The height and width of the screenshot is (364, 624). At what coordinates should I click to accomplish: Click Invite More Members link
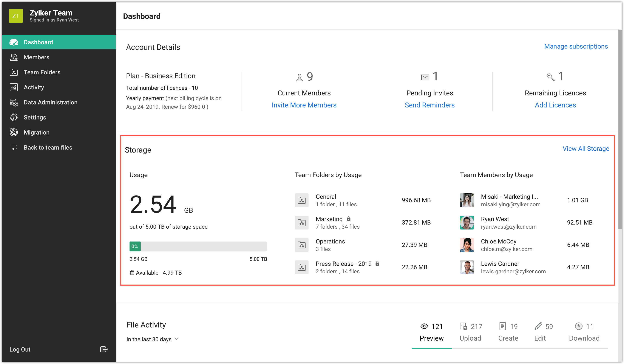tap(304, 105)
